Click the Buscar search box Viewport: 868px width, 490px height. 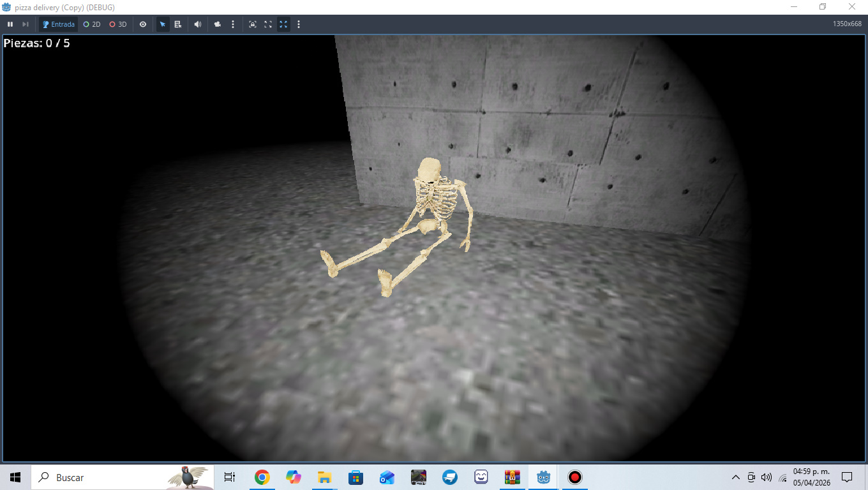point(123,477)
